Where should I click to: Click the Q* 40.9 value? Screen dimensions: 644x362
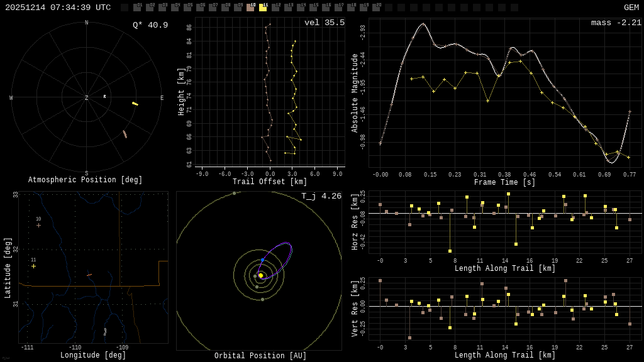[x=150, y=26]
